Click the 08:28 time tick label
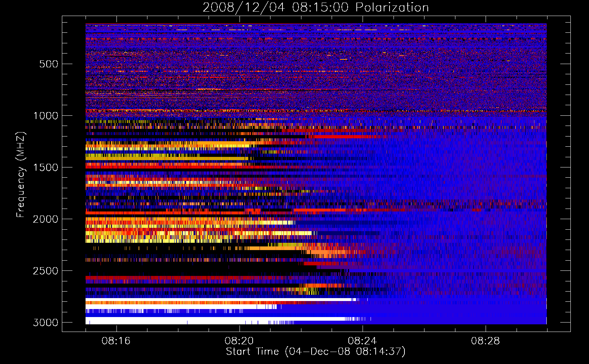The height and width of the screenshot is (364, 589). click(486, 341)
